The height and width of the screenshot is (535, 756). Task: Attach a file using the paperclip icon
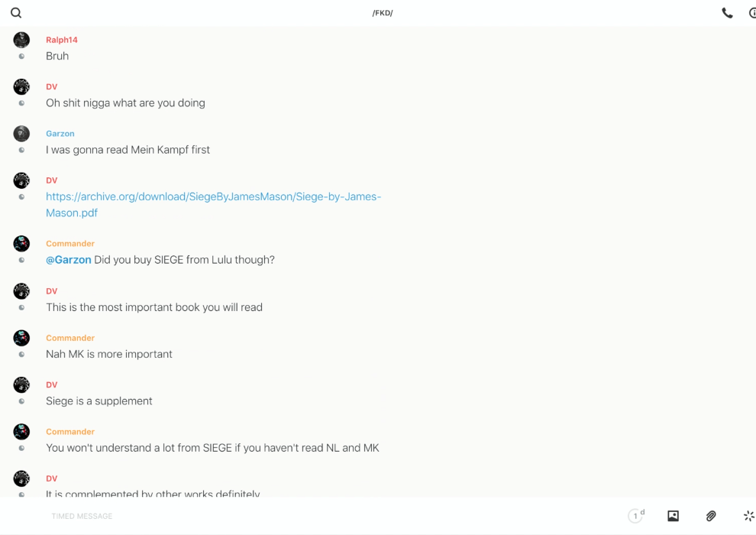click(x=711, y=516)
